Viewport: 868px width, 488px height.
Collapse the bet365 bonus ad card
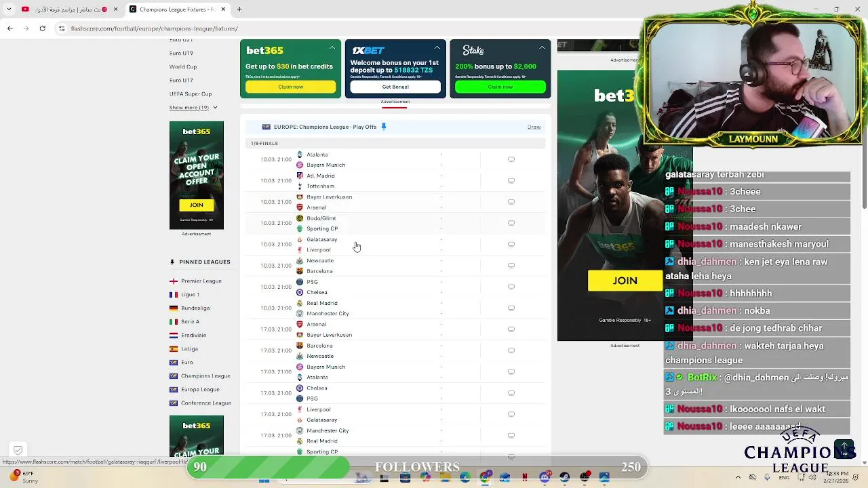332,47
